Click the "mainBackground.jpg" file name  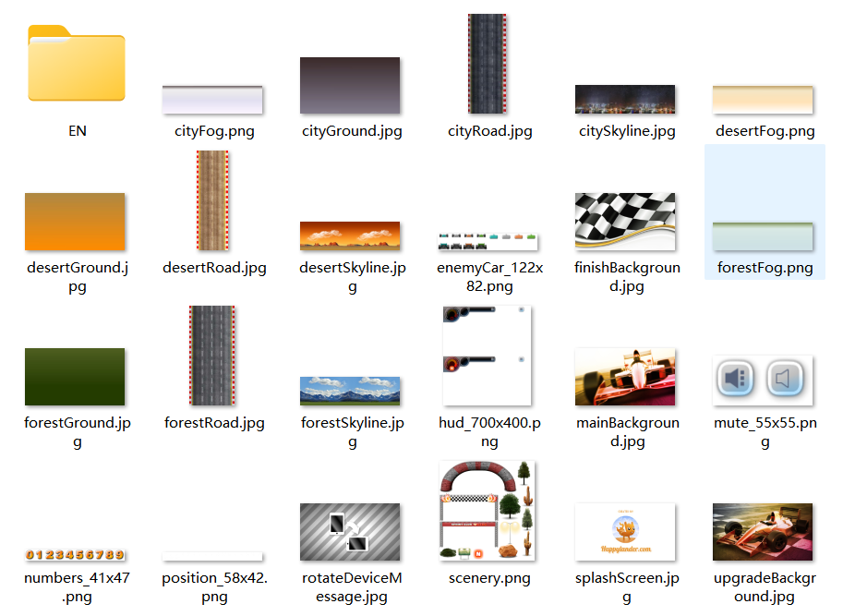[x=628, y=432]
